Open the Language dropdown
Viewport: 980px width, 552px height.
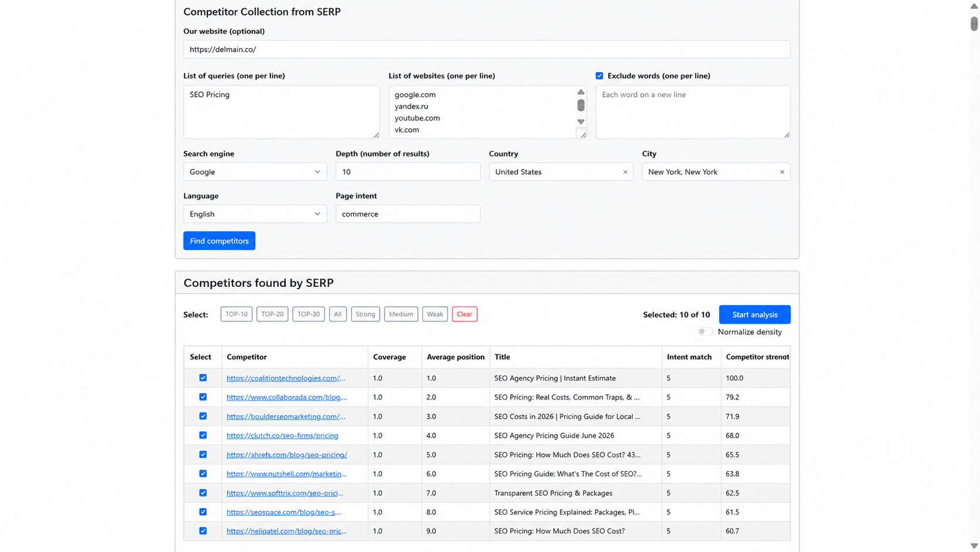255,214
